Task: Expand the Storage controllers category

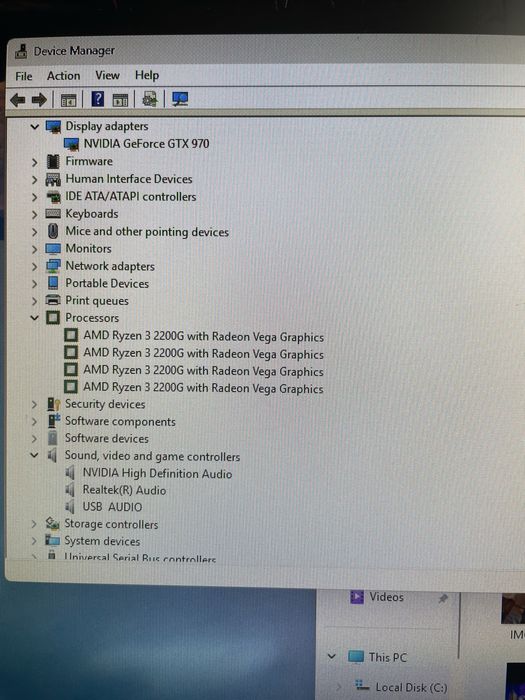Action: coord(34,524)
